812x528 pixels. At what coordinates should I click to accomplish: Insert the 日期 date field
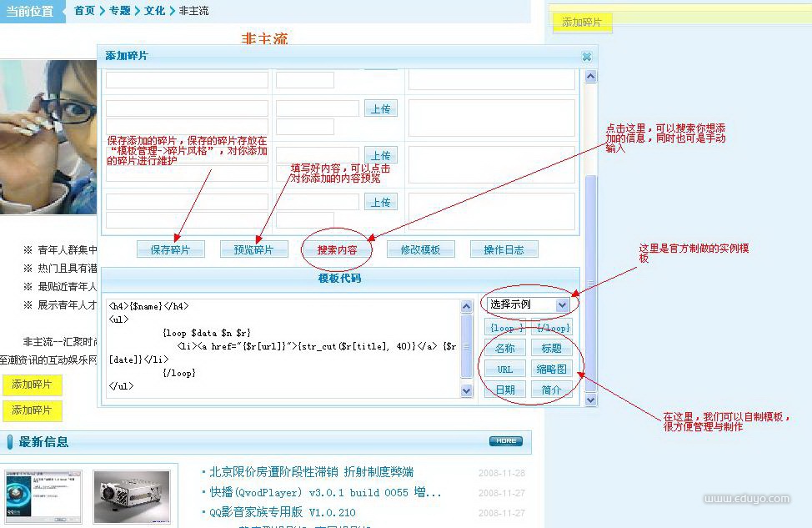pyautogui.click(x=504, y=390)
